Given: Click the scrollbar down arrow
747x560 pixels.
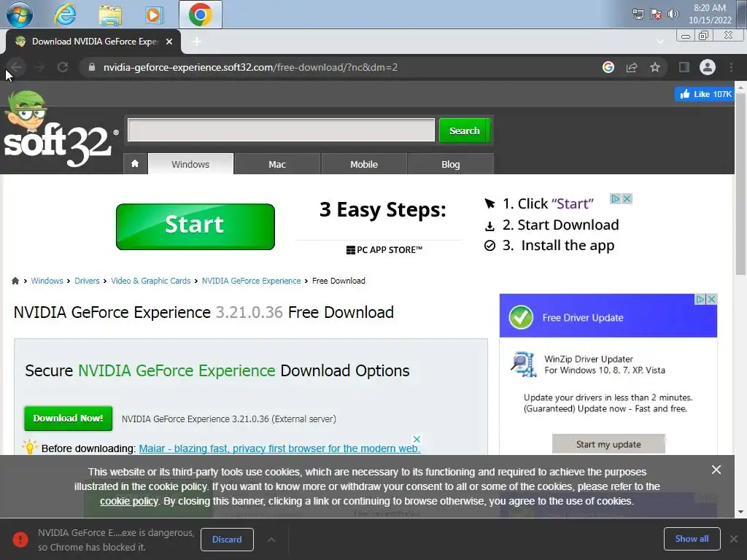Looking at the screenshot, I should pyautogui.click(x=740, y=512).
